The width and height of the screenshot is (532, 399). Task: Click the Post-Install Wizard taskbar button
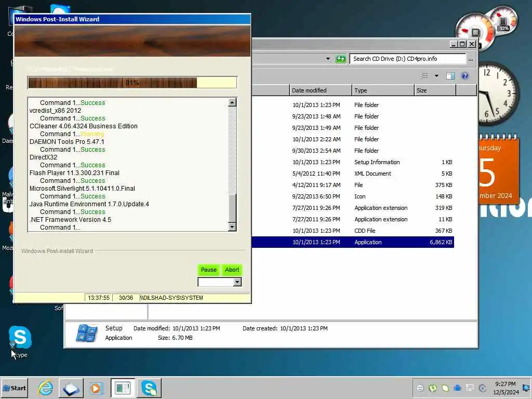[123, 388]
